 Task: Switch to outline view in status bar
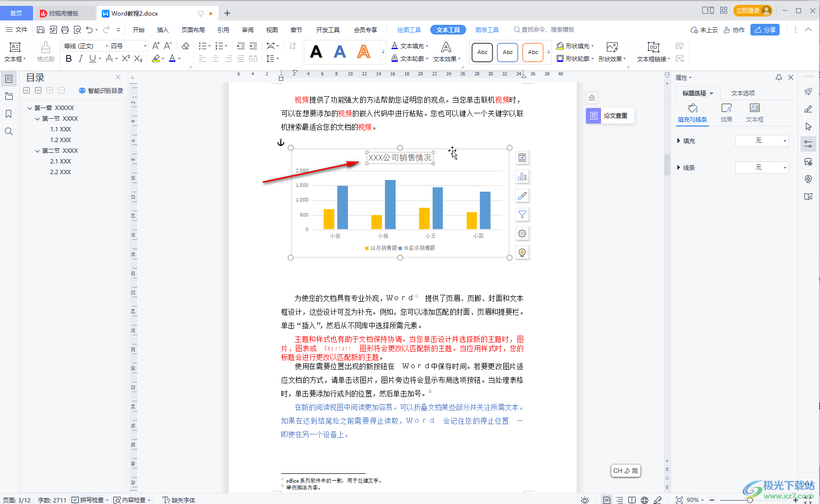620,500
